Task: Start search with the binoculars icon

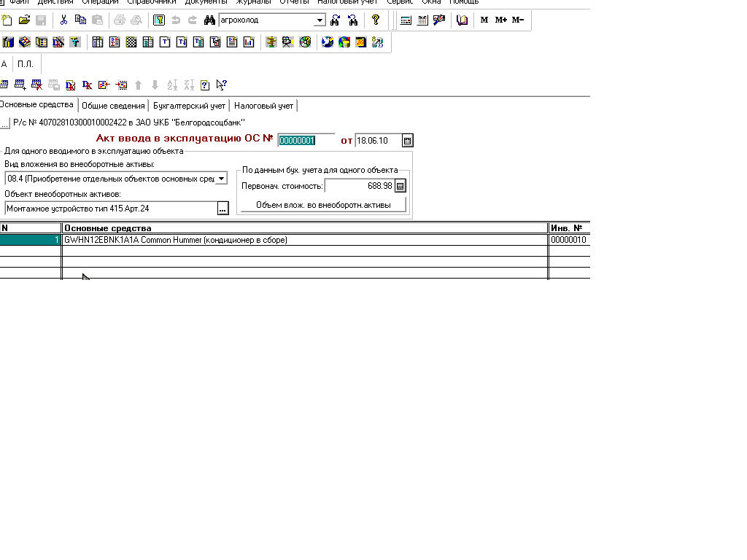Action: [x=209, y=20]
